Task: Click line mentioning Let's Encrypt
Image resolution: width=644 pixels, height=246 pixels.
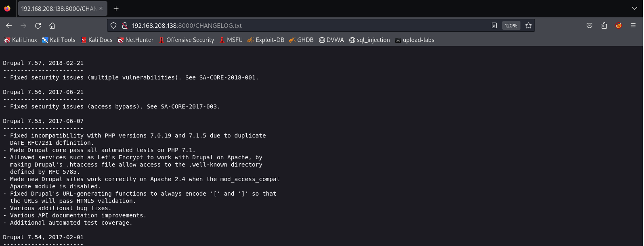Action: point(132,157)
